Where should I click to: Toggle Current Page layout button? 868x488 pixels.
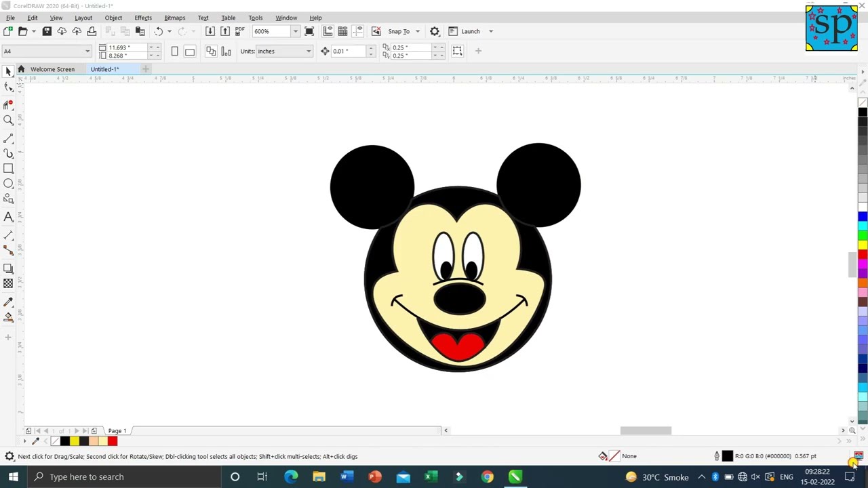click(226, 51)
